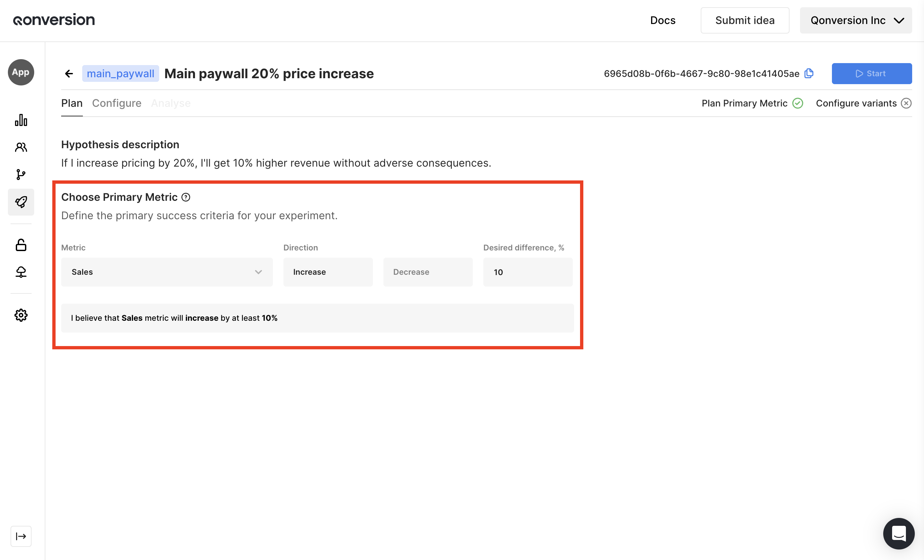924x560 pixels.
Task: Open the analytics bar chart sidebar icon
Action: 21,120
